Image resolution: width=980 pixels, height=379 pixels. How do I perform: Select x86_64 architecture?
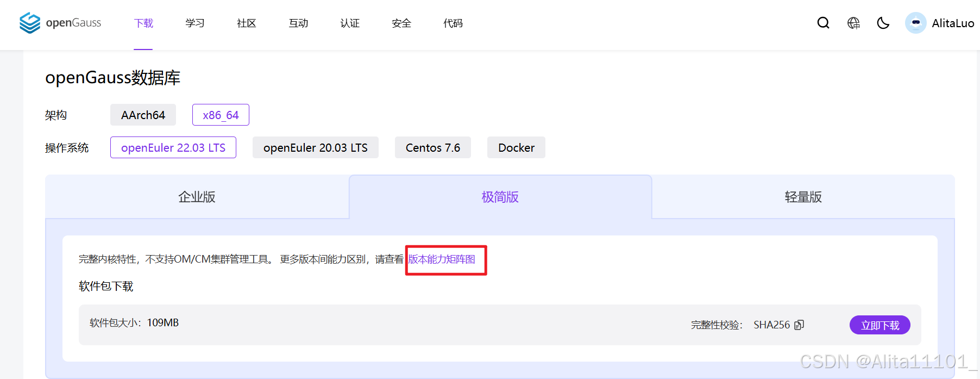(221, 115)
